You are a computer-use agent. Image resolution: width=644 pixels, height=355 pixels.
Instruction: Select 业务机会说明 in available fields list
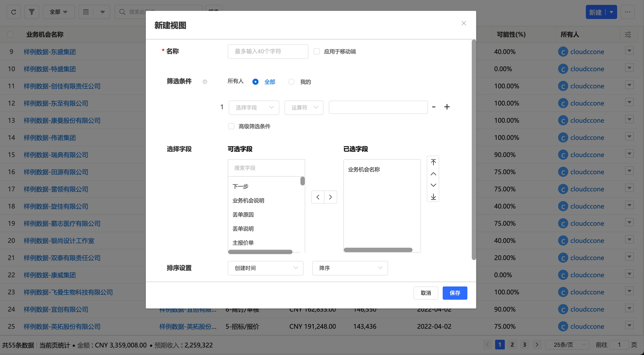coord(248,201)
